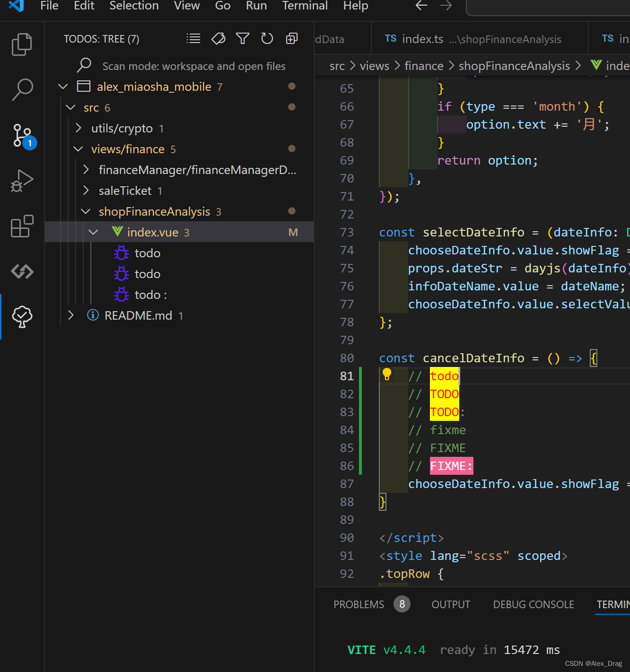Click 'cancelDateInfo' on line 80
Screen dimensions: 630x672
473,358
